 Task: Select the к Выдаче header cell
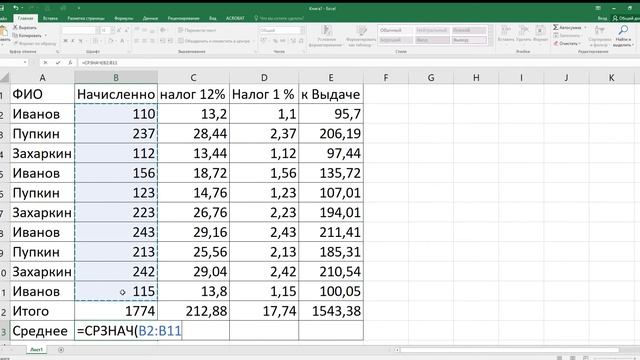[331, 94]
